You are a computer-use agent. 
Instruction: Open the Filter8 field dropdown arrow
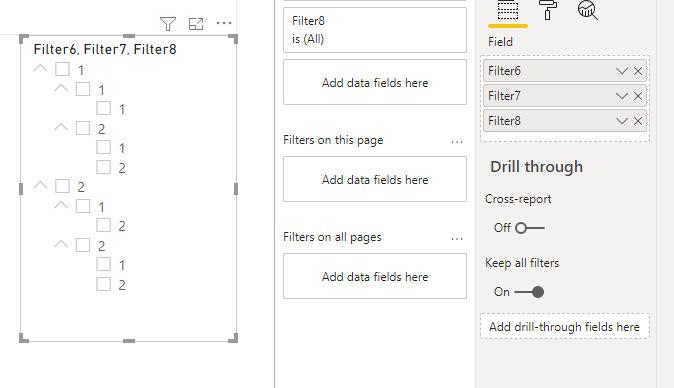(622, 121)
